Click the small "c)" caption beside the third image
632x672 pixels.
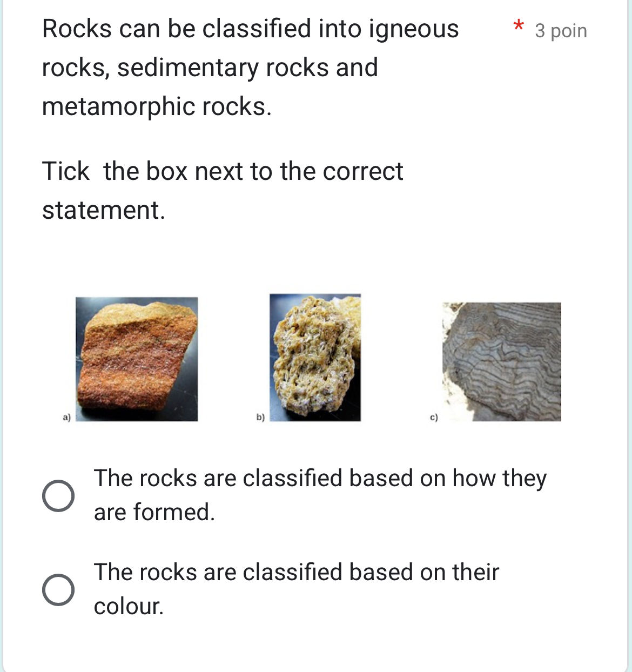pos(434,417)
